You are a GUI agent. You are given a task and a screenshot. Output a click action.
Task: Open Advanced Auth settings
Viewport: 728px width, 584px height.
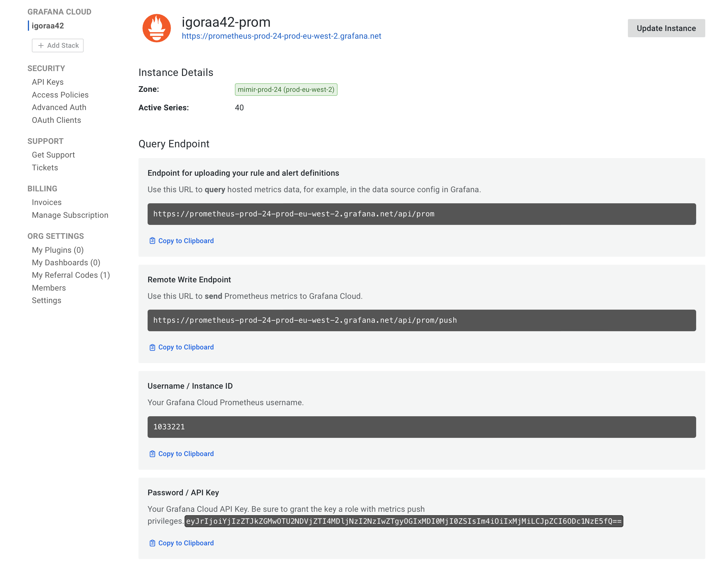(59, 107)
